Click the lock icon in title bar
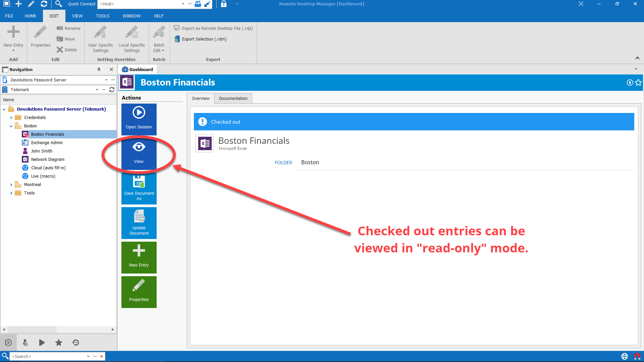The width and height of the screenshot is (644, 362). pos(224,4)
